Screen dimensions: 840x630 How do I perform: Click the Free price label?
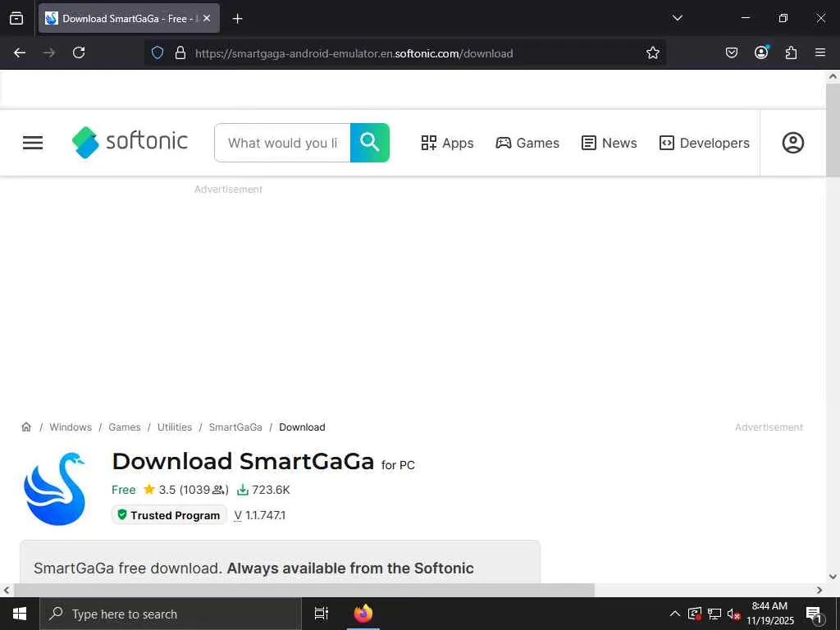pyautogui.click(x=123, y=490)
